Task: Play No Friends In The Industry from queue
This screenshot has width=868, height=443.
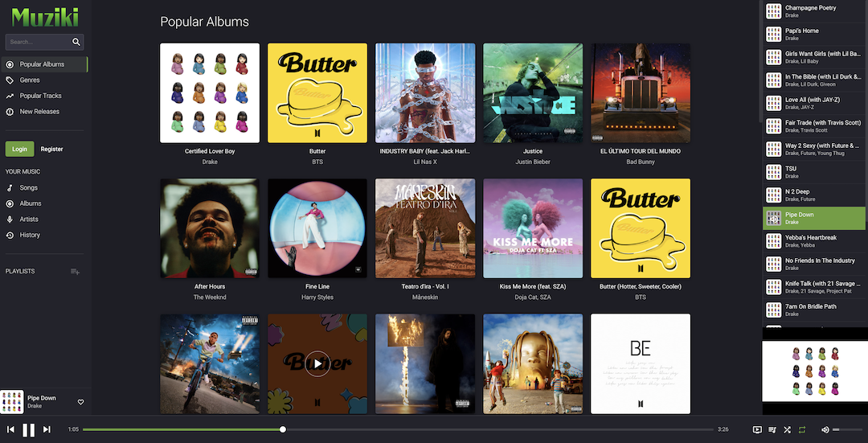Action: tap(813, 265)
